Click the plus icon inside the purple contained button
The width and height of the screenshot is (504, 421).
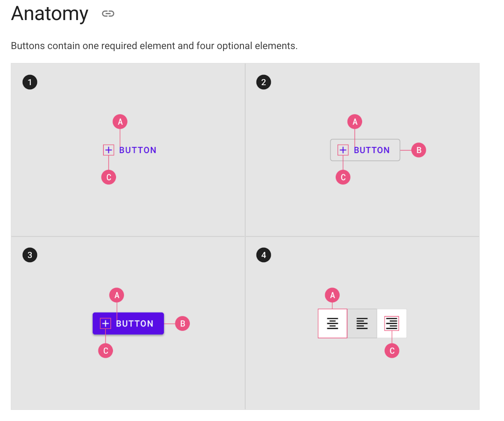tap(105, 323)
